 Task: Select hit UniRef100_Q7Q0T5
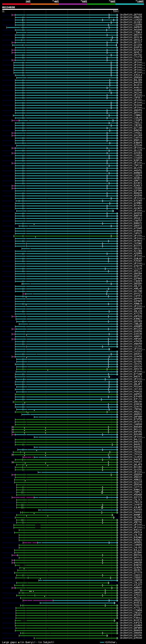click(131, 266)
